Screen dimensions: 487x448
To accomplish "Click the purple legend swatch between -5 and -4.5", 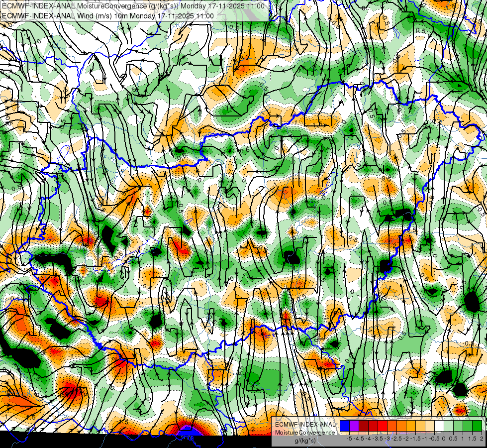I will point(354,426).
